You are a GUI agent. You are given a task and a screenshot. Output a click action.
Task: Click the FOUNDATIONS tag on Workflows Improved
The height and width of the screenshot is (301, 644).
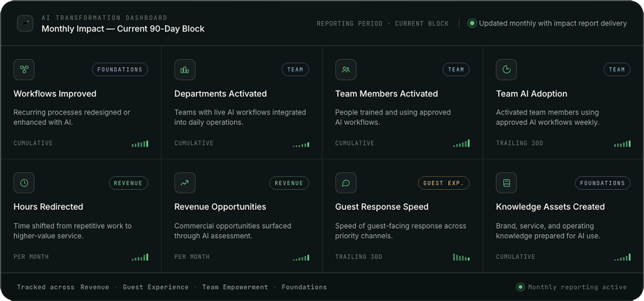[x=120, y=70]
